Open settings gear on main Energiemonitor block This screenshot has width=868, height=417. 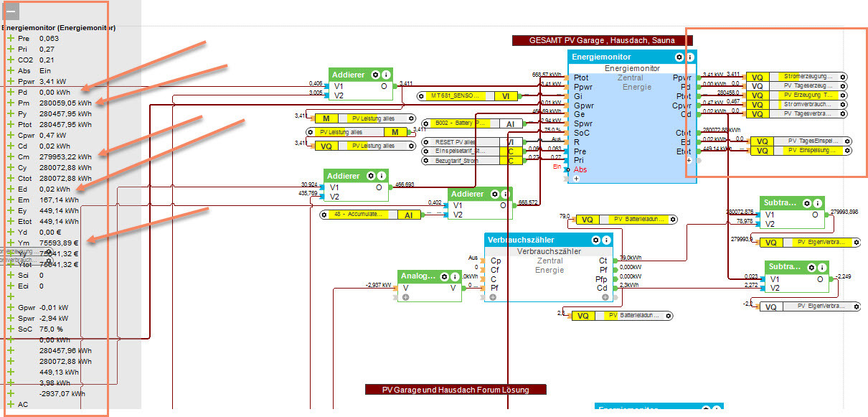click(679, 57)
